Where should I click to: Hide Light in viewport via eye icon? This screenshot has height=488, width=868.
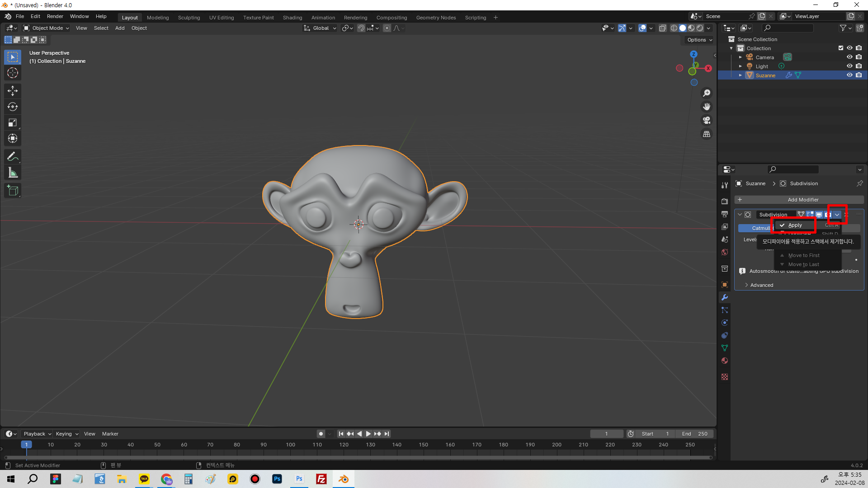[x=849, y=66]
